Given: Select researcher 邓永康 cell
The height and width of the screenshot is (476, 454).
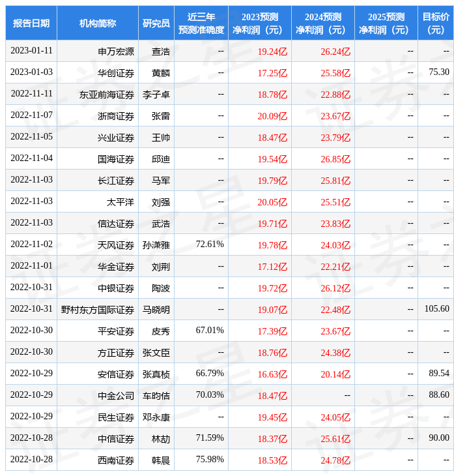Looking at the screenshot, I should 156,417.
